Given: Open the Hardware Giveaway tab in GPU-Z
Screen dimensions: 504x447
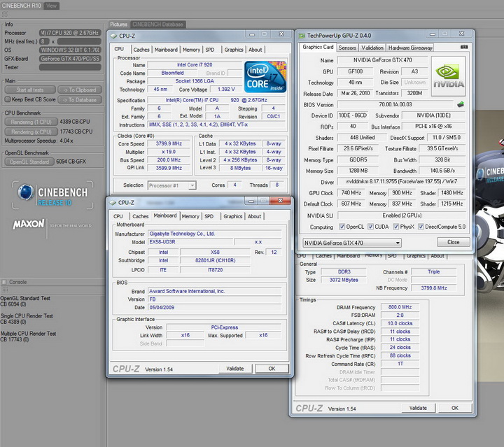Looking at the screenshot, I should click(410, 48).
